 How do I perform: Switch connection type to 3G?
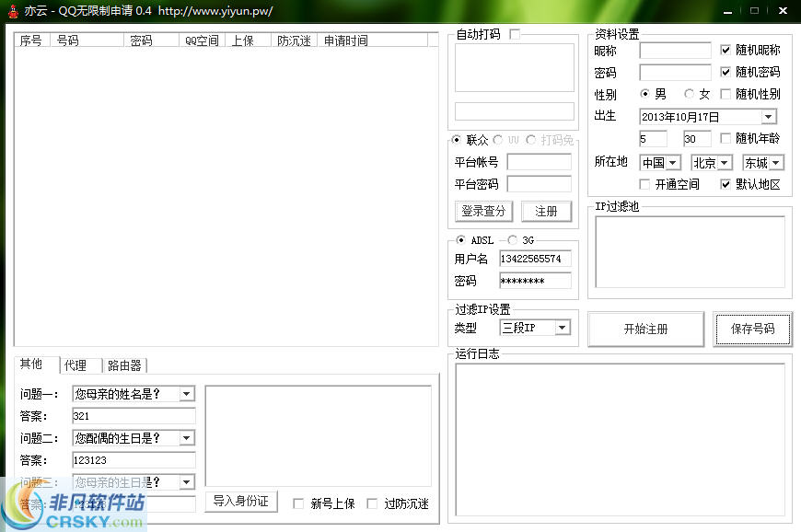(x=513, y=239)
